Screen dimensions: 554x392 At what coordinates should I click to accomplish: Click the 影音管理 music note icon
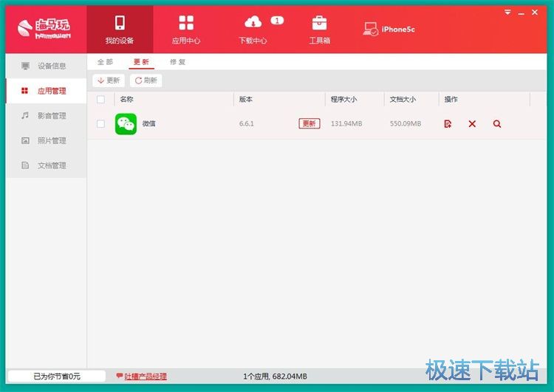click(25, 115)
